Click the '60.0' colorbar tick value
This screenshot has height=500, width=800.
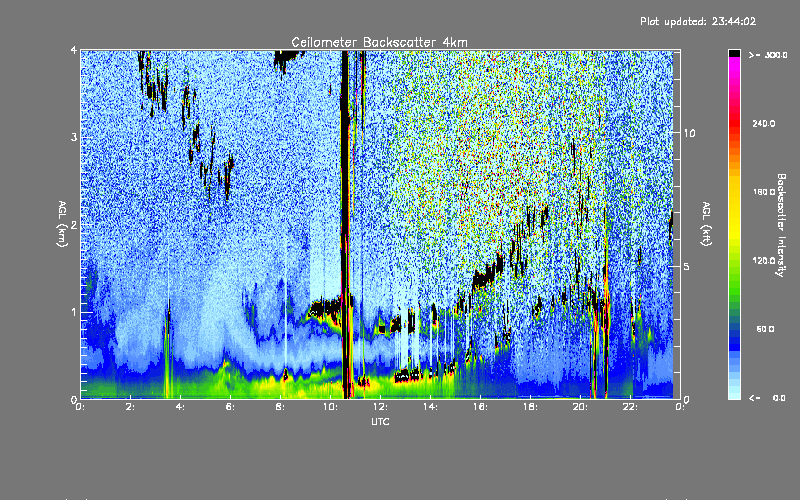pyautogui.click(x=765, y=329)
